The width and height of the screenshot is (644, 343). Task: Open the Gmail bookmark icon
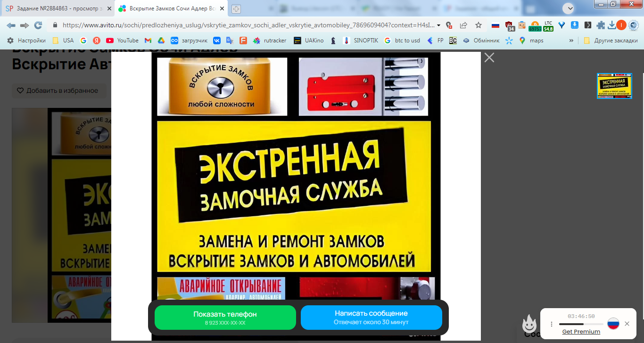(148, 41)
